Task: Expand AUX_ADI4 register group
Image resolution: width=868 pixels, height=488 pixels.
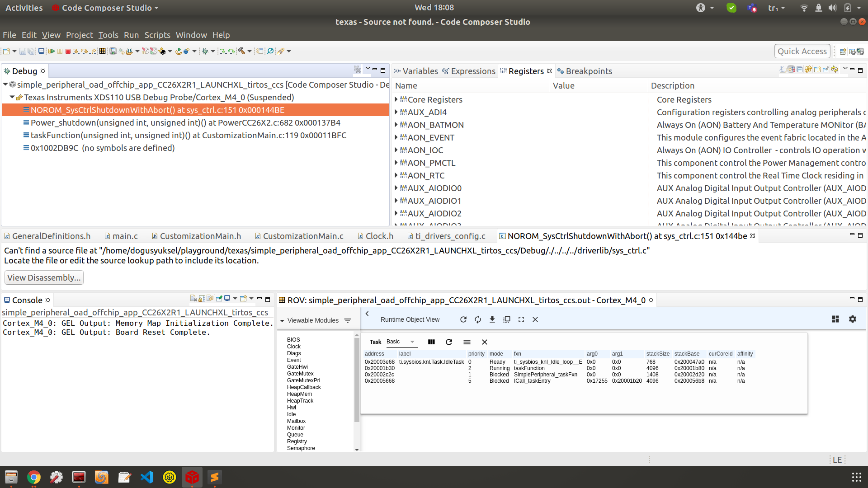Action: pos(396,112)
